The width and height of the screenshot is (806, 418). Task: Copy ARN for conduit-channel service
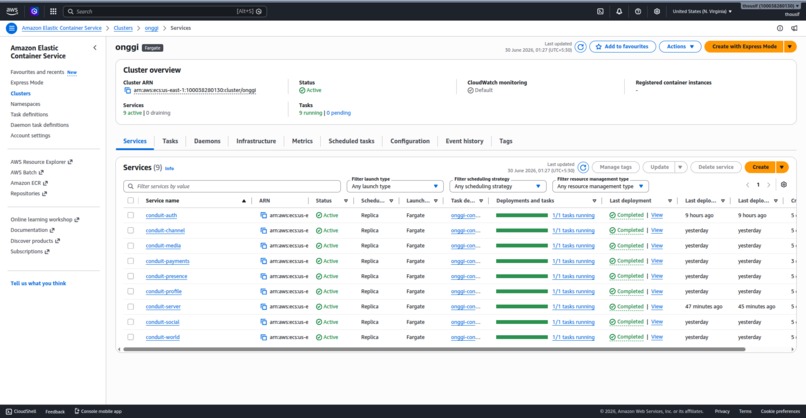pos(264,230)
